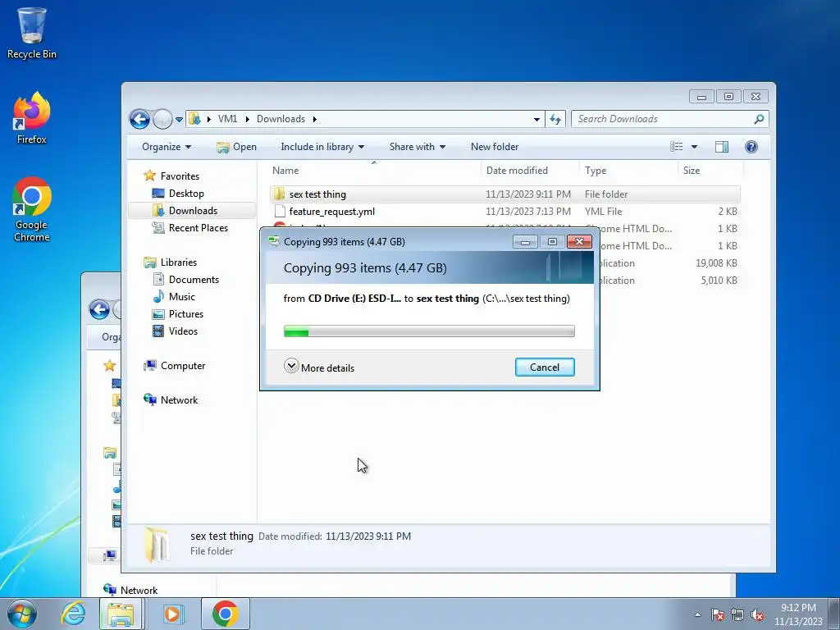Open the Windows Start menu
The width and height of the screenshot is (840, 630).
22,614
